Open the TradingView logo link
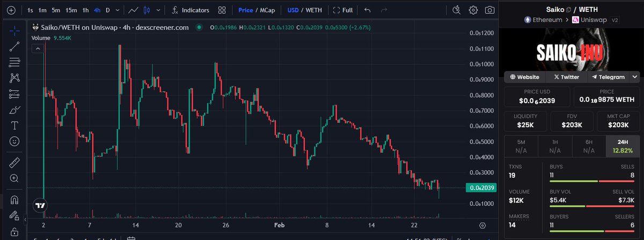This screenshot has height=240, width=644. click(40, 205)
